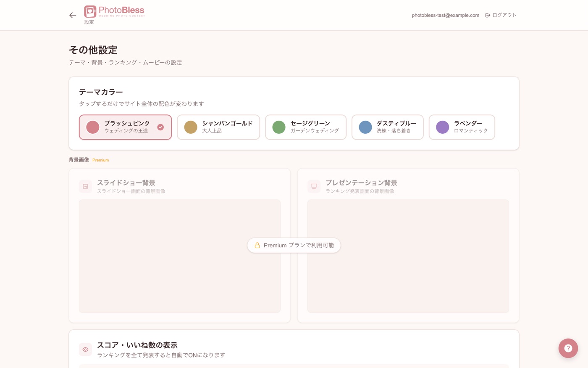
Task: Click the presentation background screen icon
Action: 314,186
